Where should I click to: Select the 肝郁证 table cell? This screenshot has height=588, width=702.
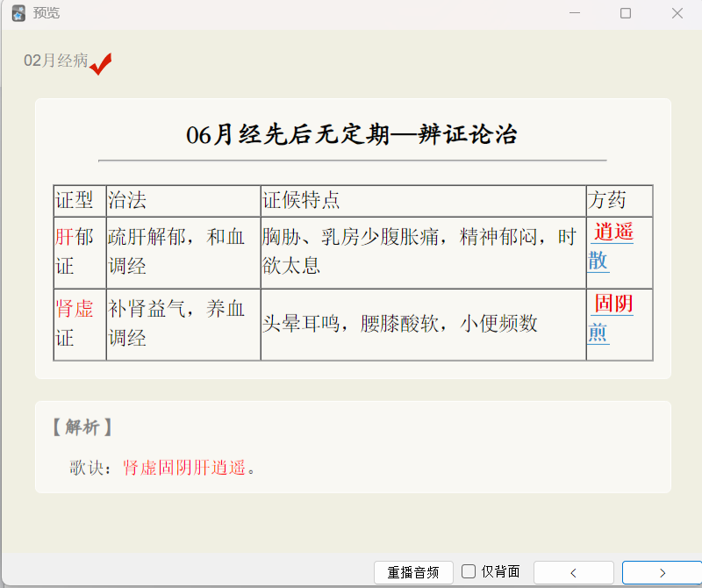[x=80, y=253]
